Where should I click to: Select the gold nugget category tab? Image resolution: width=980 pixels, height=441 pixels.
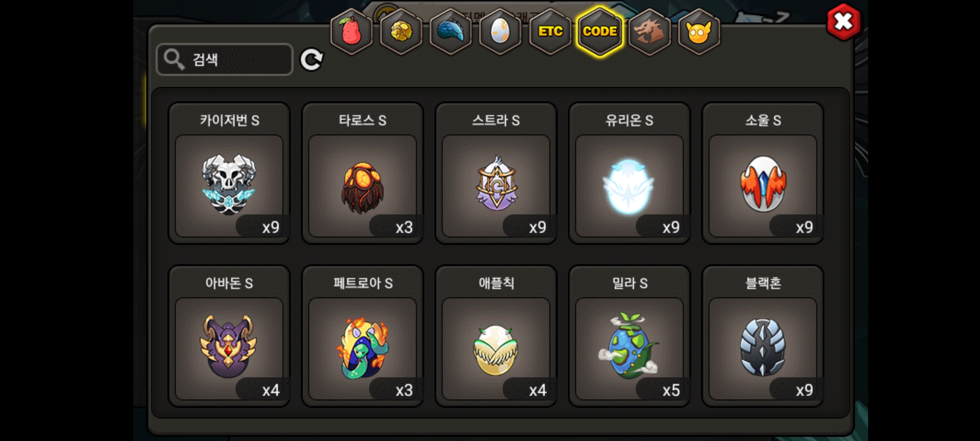coord(401,31)
